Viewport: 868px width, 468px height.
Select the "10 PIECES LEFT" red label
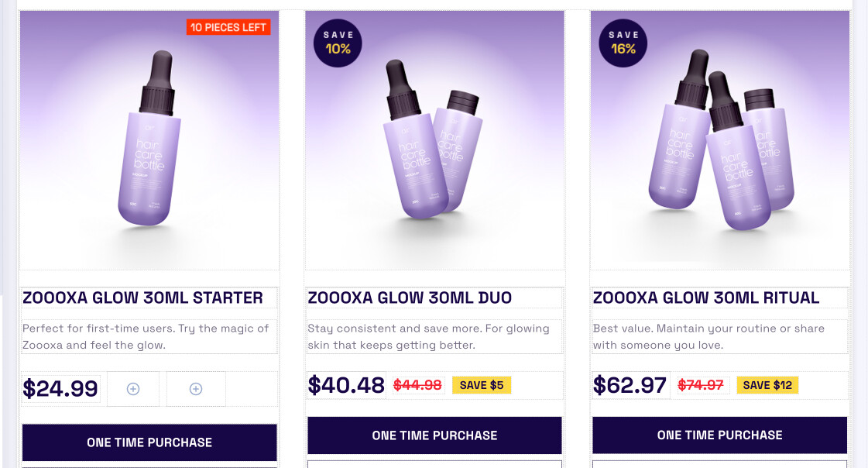pos(228,27)
